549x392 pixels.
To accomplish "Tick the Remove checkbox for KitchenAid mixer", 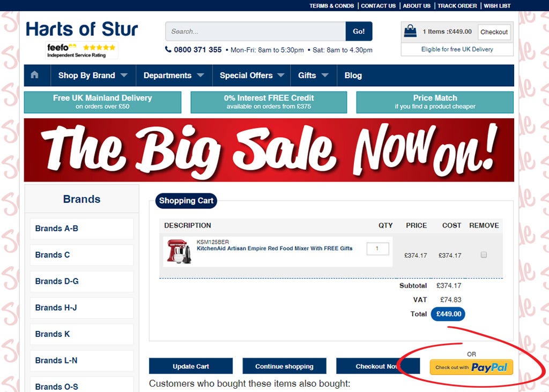I will tap(484, 255).
